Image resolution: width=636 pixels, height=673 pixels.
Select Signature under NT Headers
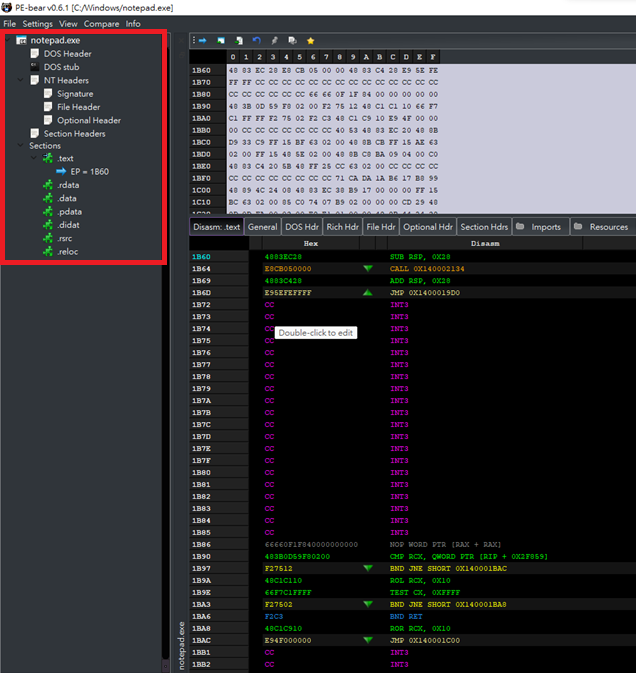75,94
